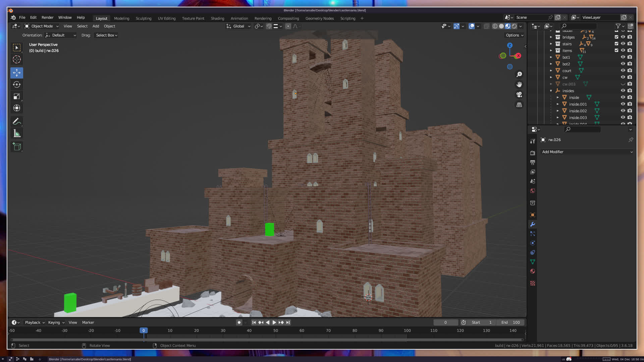644x362 pixels.
Task: Activate the Measure tool
Action: click(x=17, y=134)
